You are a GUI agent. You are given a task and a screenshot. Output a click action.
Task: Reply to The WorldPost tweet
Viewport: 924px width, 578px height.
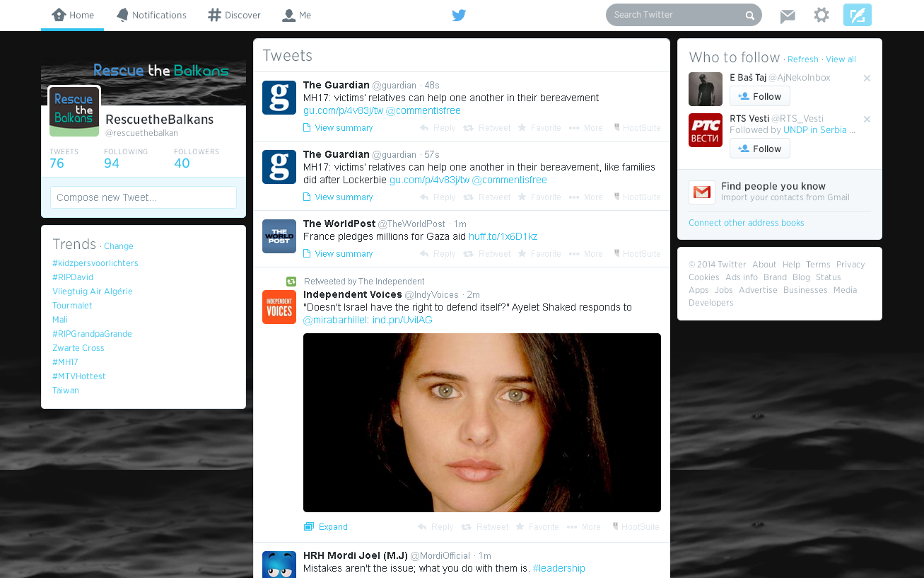(x=438, y=254)
